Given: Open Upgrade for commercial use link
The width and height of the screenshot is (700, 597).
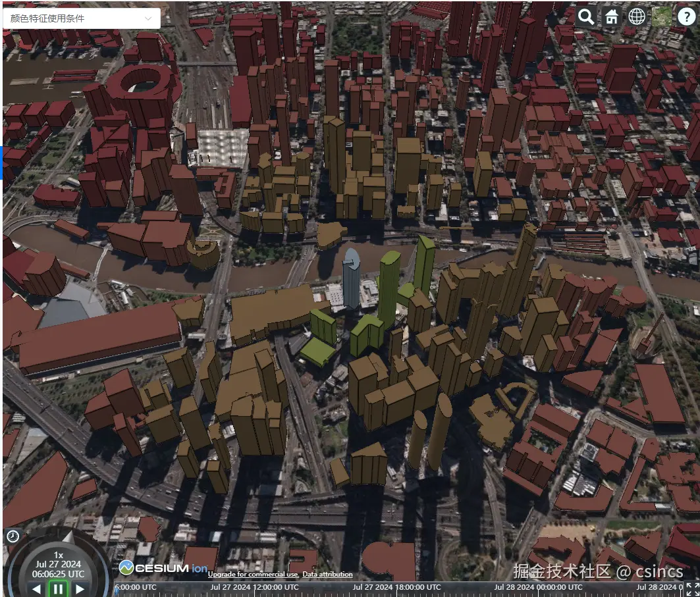Looking at the screenshot, I should [254, 574].
